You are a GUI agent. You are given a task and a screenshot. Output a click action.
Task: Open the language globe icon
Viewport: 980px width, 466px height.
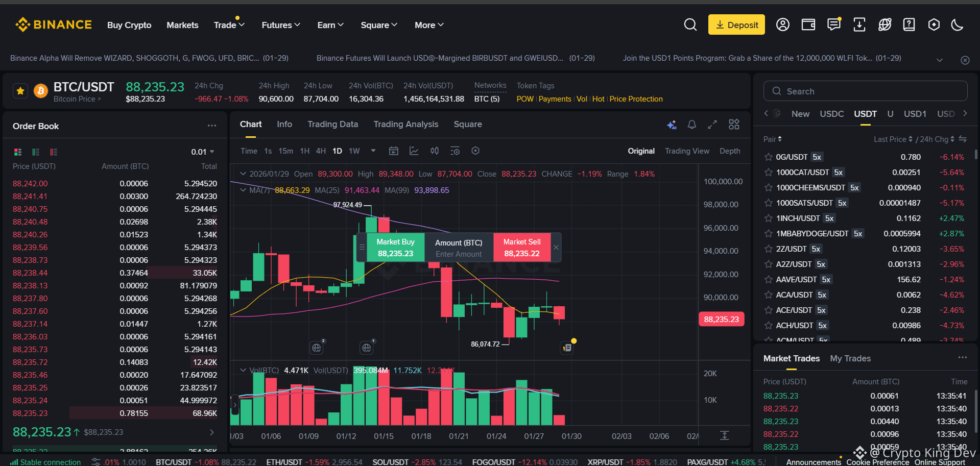(885, 24)
